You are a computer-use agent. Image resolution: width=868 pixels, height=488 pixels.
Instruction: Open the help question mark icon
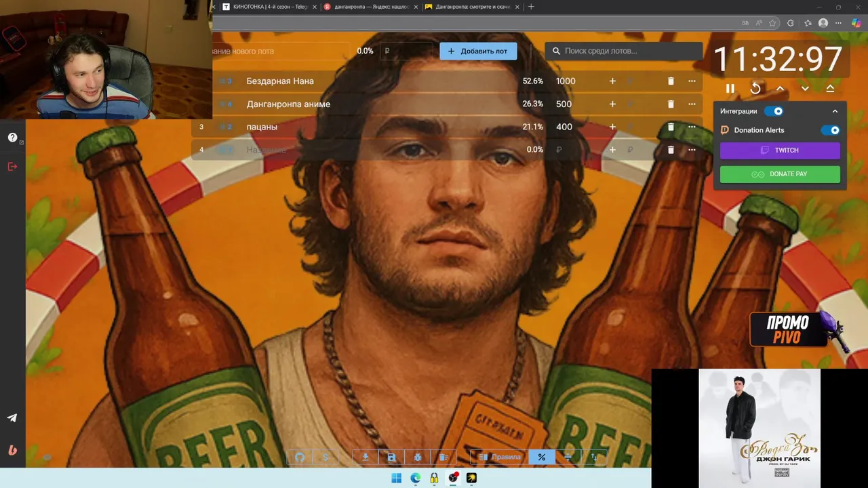click(x=12, y=138)
